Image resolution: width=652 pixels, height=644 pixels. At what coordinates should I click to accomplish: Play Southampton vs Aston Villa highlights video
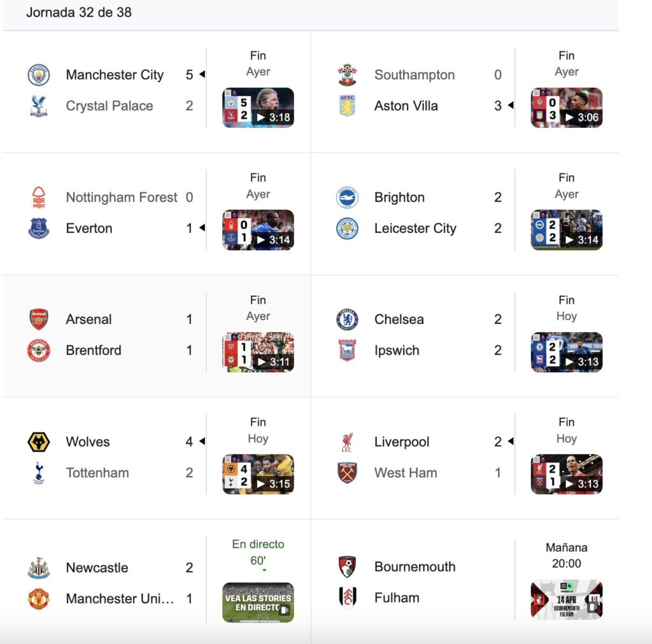567,108
